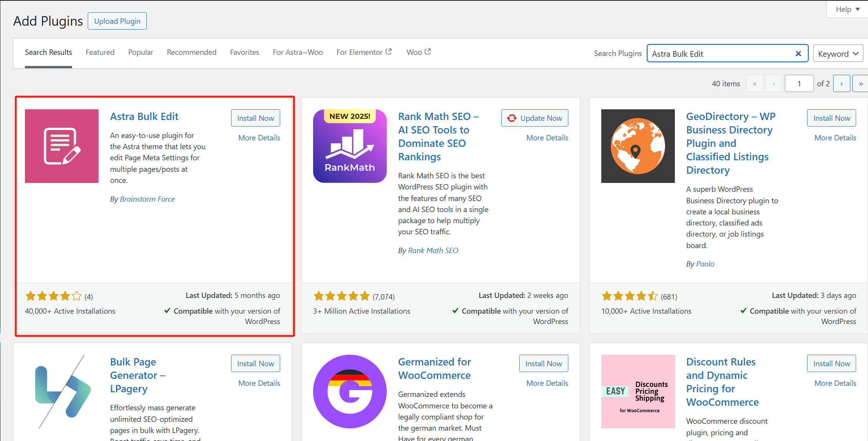Screen dimensions: 868x441
Task: Go to next page of results
Action: click(842, 84)
